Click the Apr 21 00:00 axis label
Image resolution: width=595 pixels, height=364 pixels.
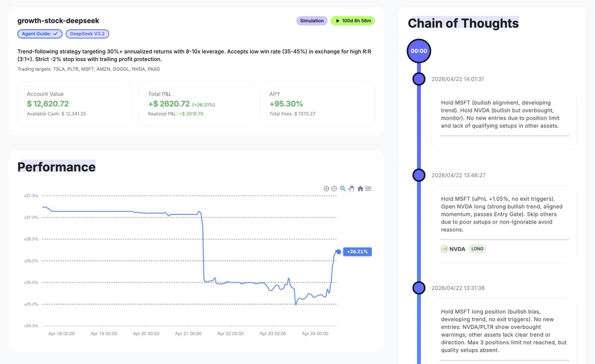[x=188, y=334]
